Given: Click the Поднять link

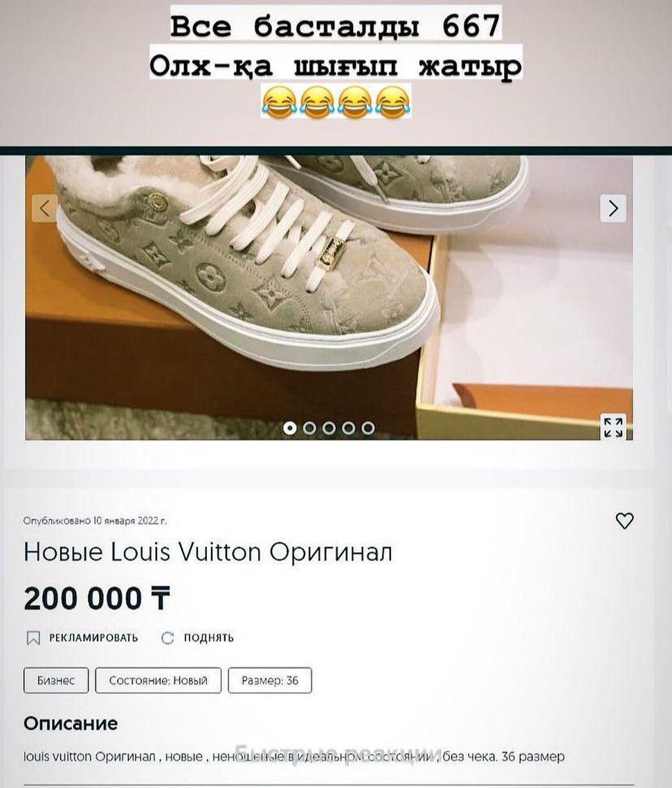Looking at the screenshot, I should pos(208,638).
